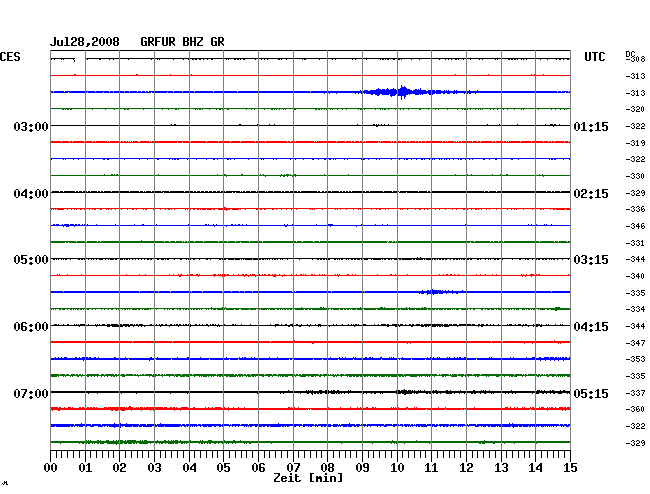This screenshot has height=494, width=650.
Task: Select the 04:00 local time label
Action: pyautogui.click(x=31, y=194)
